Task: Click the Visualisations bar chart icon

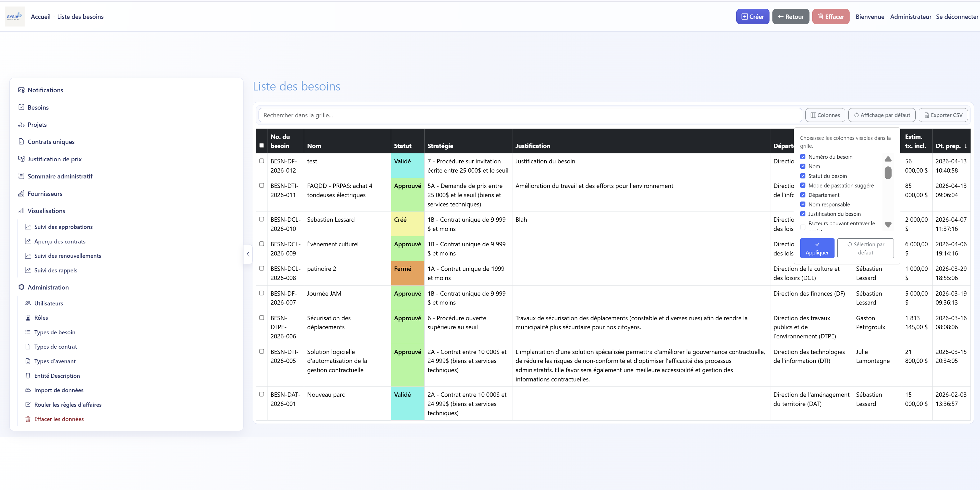Action: [x=21, y=210]
